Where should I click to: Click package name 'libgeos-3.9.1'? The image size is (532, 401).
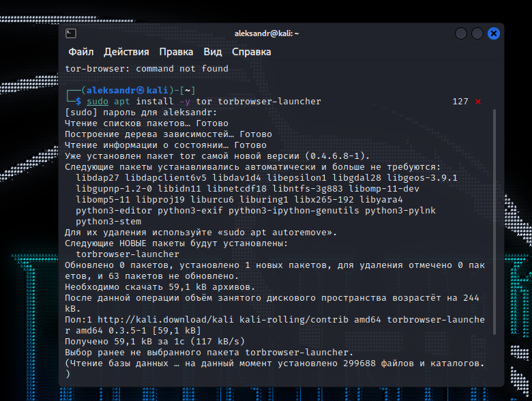coord(422,178)
